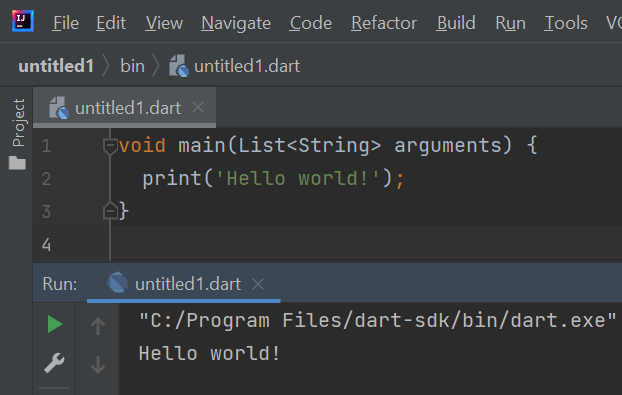Image resolution: width=622 pixels, height=395 pixels.
Task: Collapse main function fold marker on line 1
Action: click(x=110, y=146)
